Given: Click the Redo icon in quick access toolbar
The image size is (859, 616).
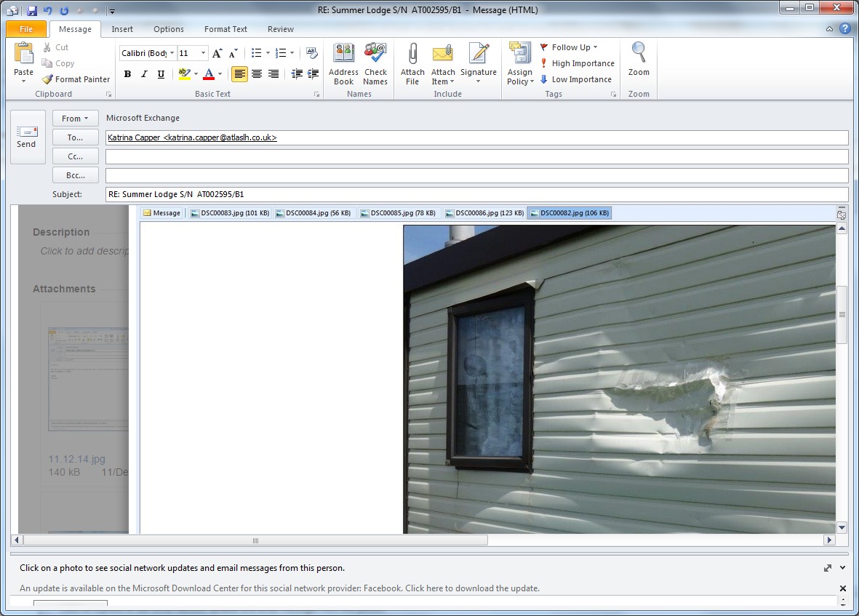Looking at the screenshot, I should point(64,10).
